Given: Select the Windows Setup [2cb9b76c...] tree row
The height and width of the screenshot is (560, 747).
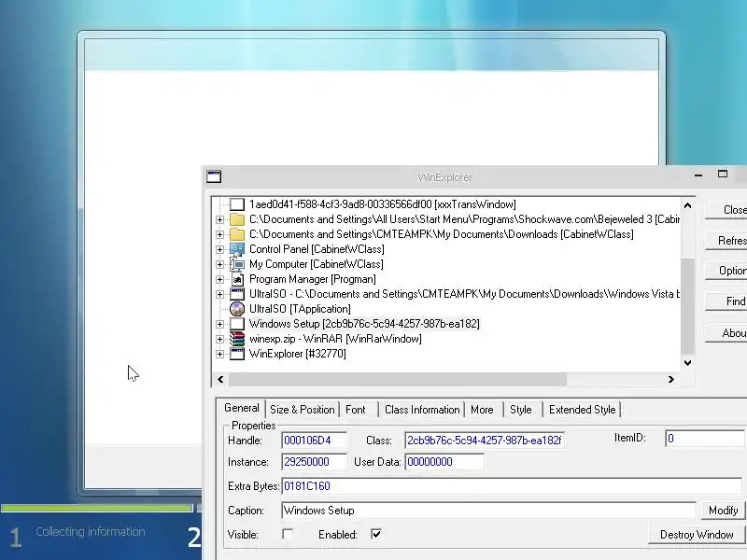Looking at the screenshot, I should [364, 324].
